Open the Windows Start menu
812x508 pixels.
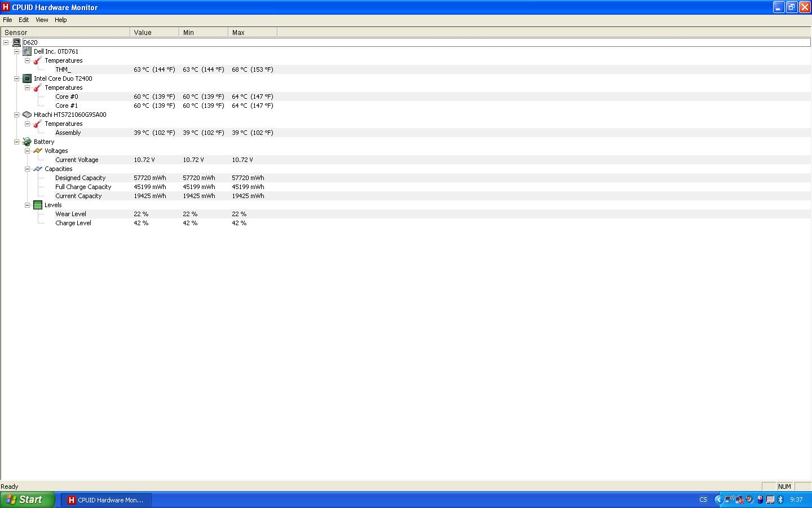click(x=28, y=500)
